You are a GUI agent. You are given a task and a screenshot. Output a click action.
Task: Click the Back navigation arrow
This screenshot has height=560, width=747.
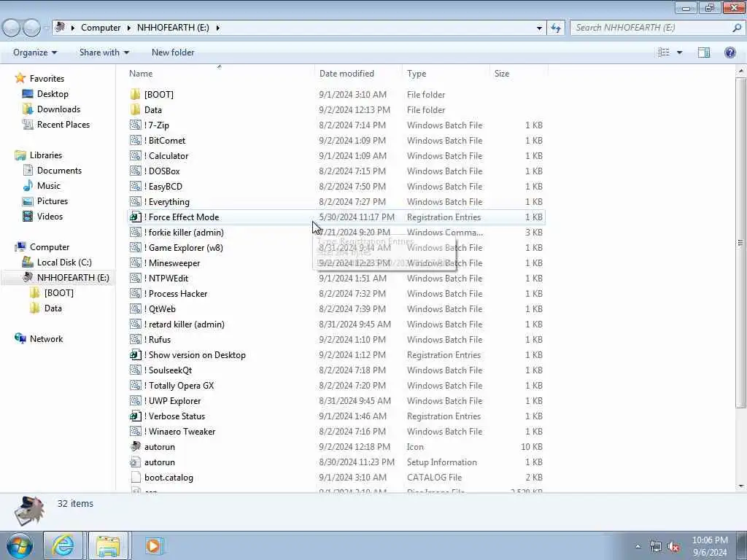(11, 28)
